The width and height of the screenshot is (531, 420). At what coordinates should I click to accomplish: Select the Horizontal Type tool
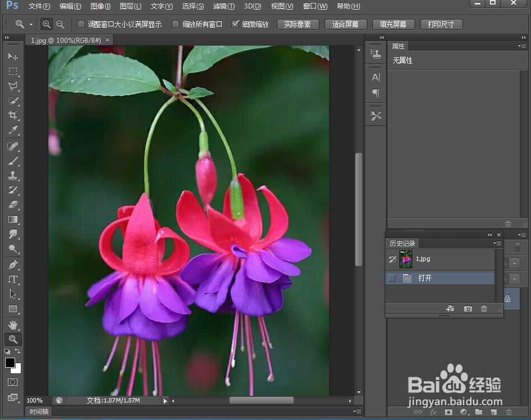coord(13,279)
